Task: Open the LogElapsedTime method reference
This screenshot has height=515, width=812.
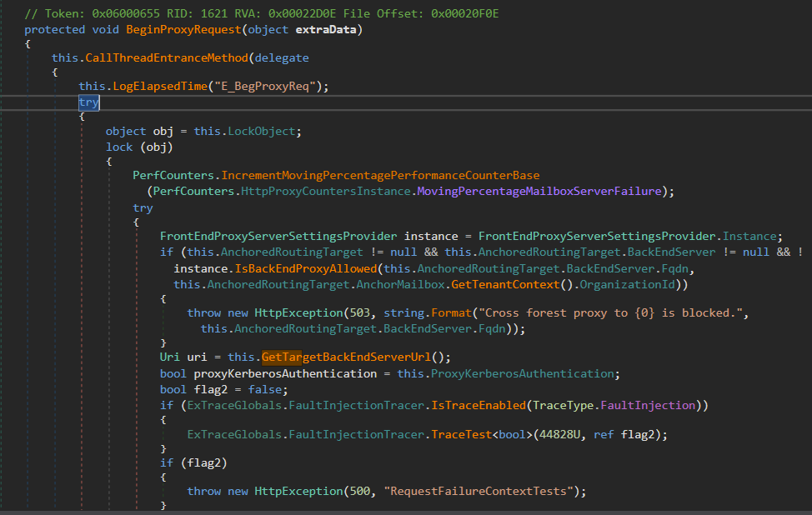Action: click(x=160, y=87)
